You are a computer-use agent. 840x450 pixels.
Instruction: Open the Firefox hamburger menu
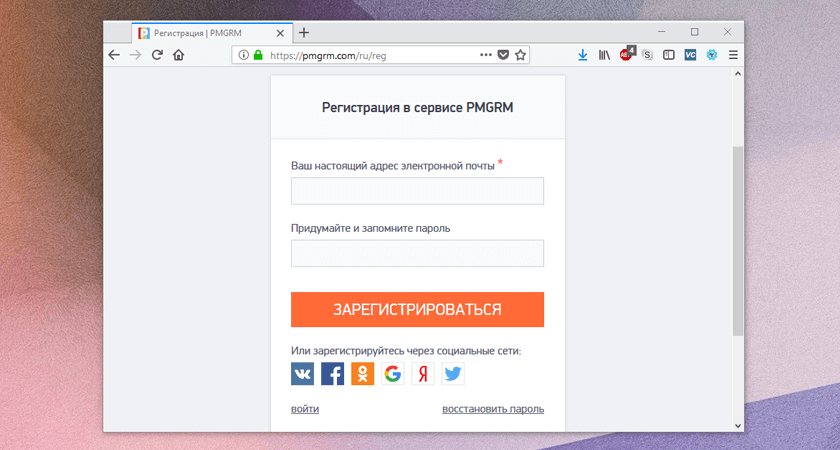pos(733,55)
